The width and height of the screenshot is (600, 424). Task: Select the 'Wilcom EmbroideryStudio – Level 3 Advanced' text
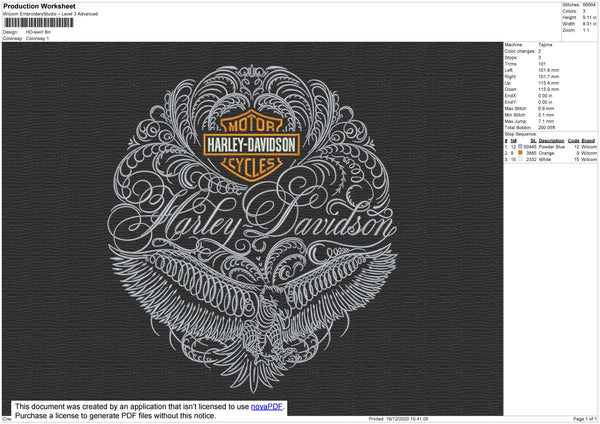(51, 14)
